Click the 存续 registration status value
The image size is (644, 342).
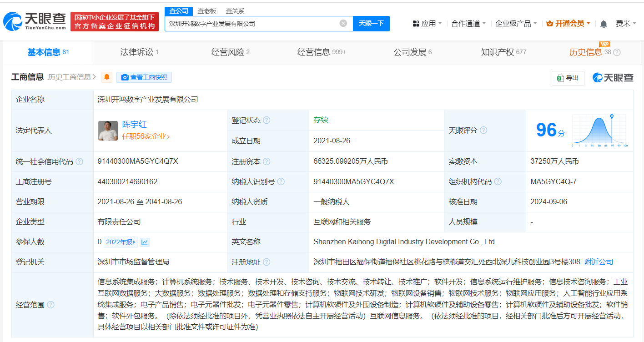[321, 120]
